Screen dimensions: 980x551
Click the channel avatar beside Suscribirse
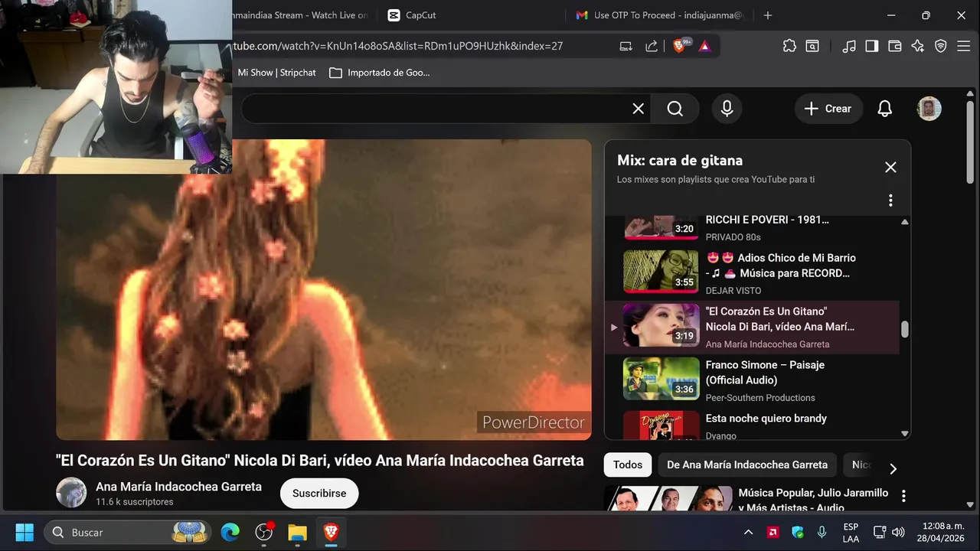(x=71, y=493)
